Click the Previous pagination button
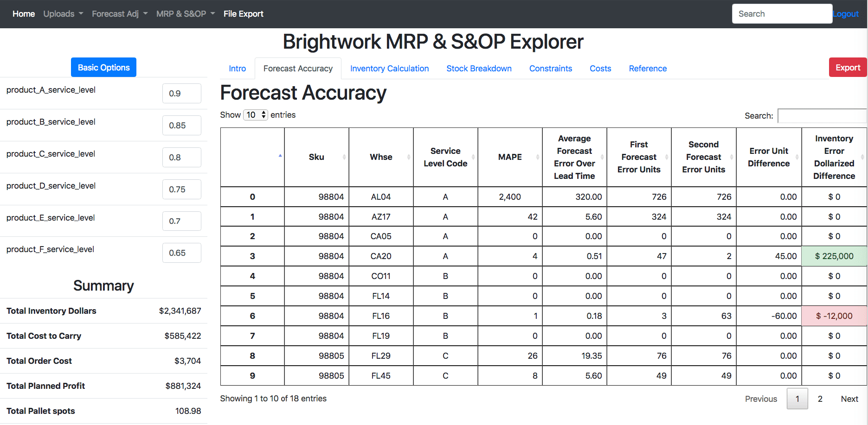This screenshot has width=868, height=425. 761,399
